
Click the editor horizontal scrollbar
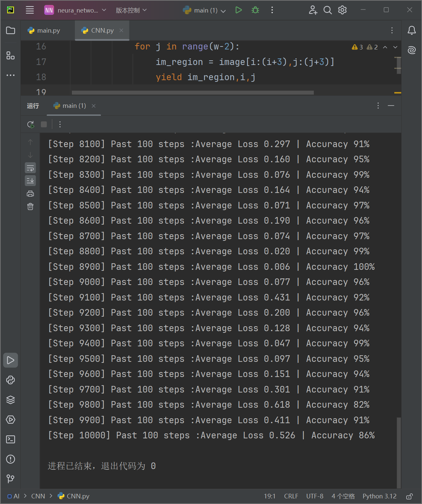click(193, 93)
